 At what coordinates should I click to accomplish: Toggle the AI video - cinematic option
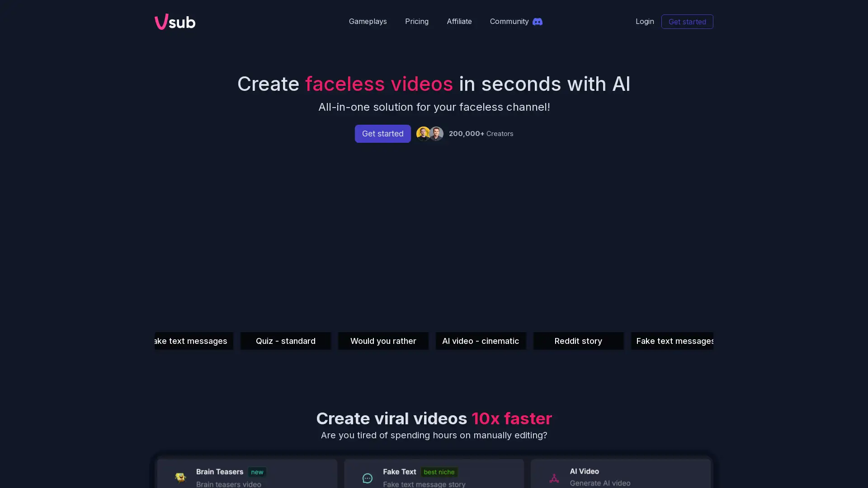point(480,340)
